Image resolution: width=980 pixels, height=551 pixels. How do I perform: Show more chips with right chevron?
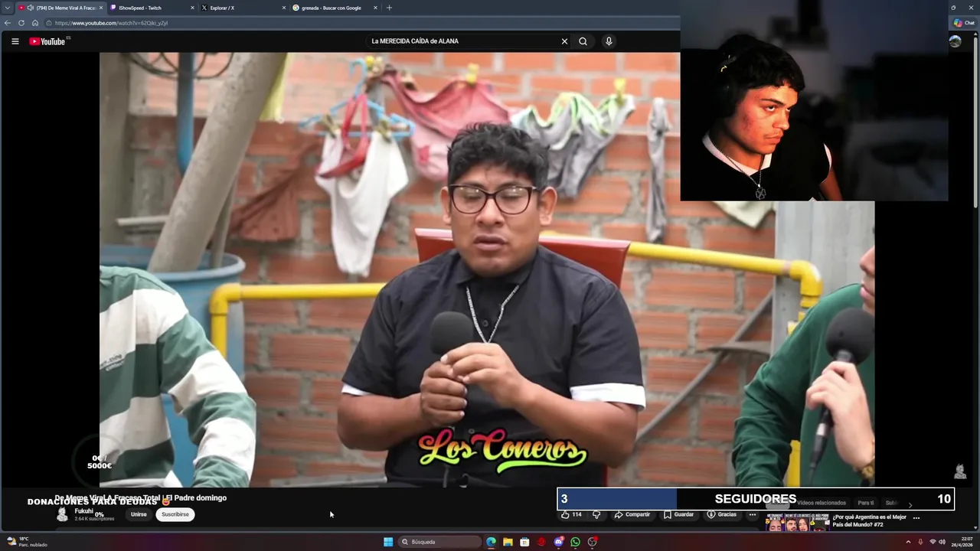click(x=910, y=504)
